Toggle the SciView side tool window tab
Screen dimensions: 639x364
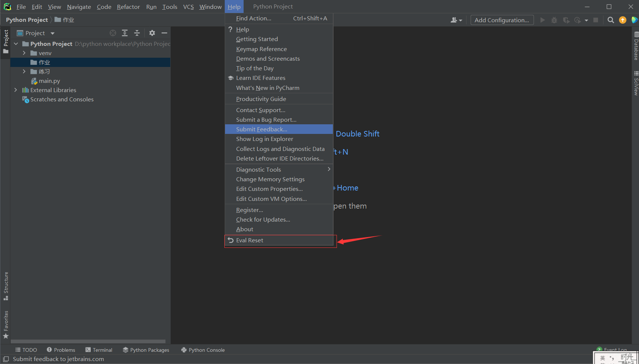coord(636,83)
